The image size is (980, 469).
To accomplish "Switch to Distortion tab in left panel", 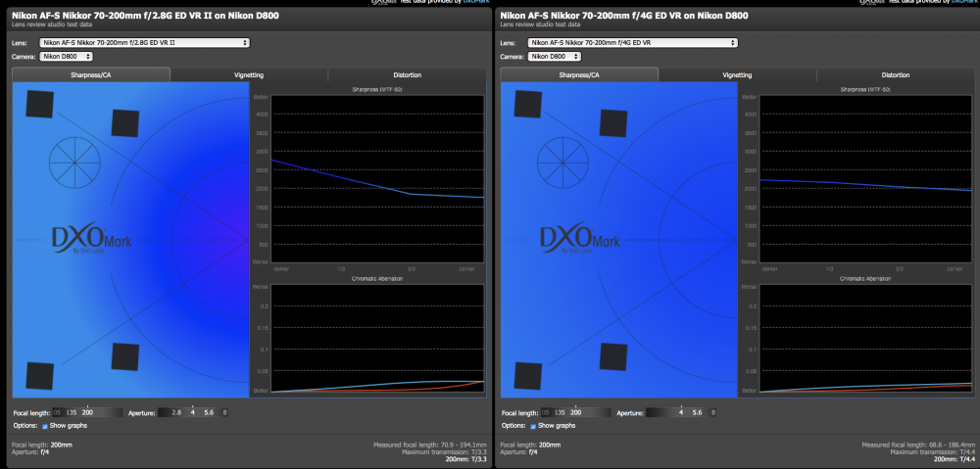I will point(407,75).
